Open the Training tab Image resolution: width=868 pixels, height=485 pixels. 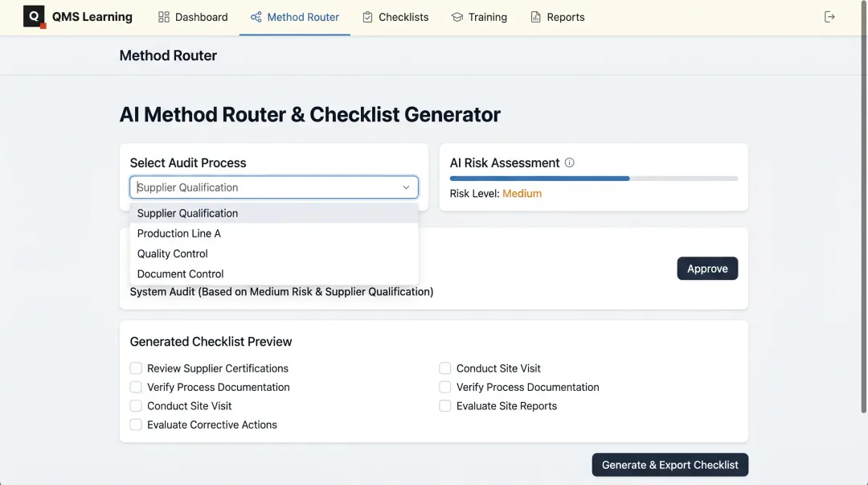click(x=479, y=17)
